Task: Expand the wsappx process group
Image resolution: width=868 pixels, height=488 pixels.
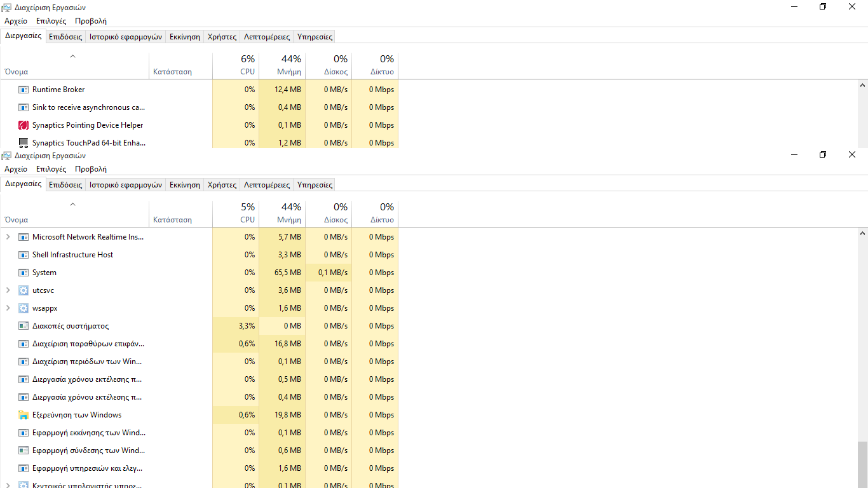Action: pyautogui.click(x=8, y=308)
